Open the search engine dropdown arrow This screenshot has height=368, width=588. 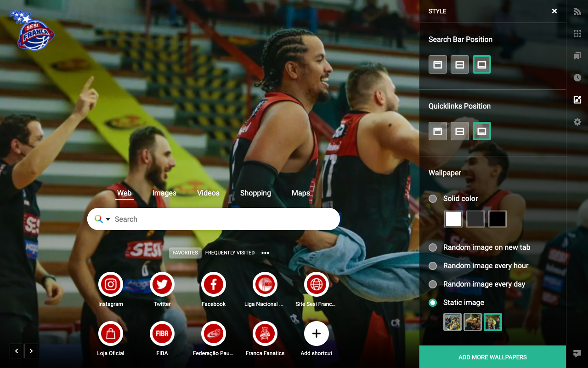point(108,219)
